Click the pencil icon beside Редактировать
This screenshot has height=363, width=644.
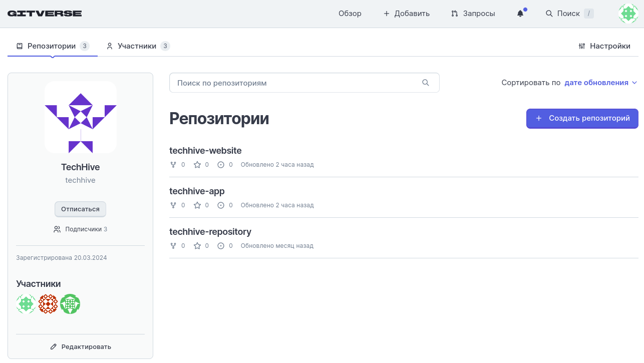pos(54,346)
